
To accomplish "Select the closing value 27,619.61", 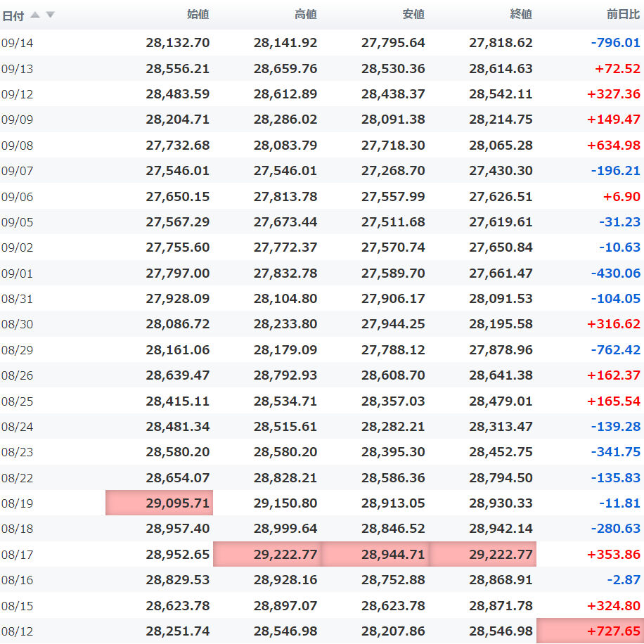I will 501,222.
